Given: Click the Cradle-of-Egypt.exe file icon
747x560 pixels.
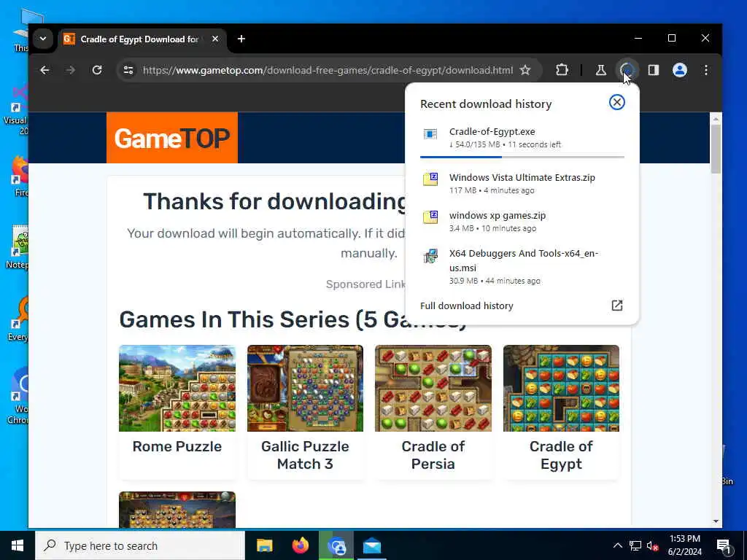Looking at the screenshot, I should point(430,134).
